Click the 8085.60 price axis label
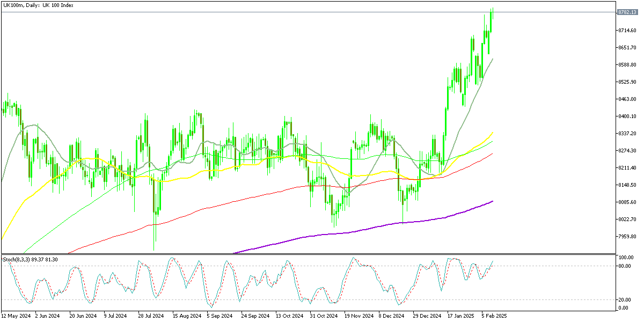This screenshot has height=322, width=644. click(x=626, y=202)
